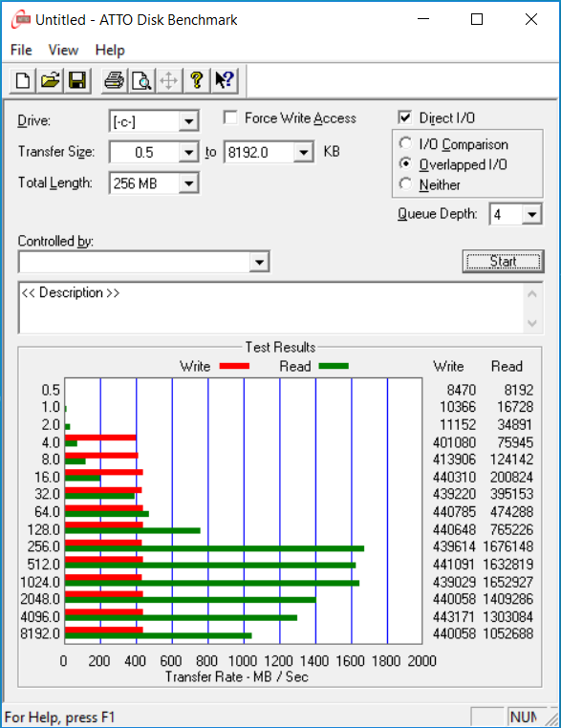Click inside the Description text field
Image resolution: width=561 pixels, height=728 pixels.
[x=272, y=308]
